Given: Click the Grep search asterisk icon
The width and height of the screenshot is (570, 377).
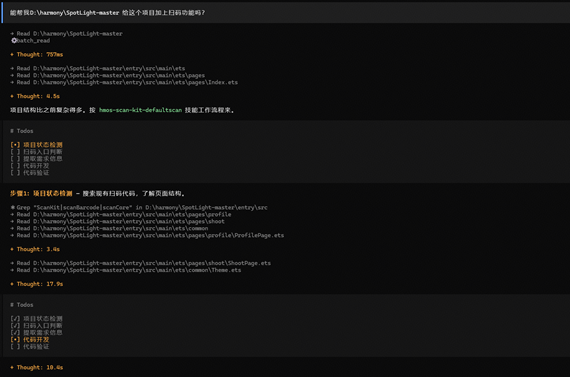Looking at the screenshot, I should pos(13,208).
